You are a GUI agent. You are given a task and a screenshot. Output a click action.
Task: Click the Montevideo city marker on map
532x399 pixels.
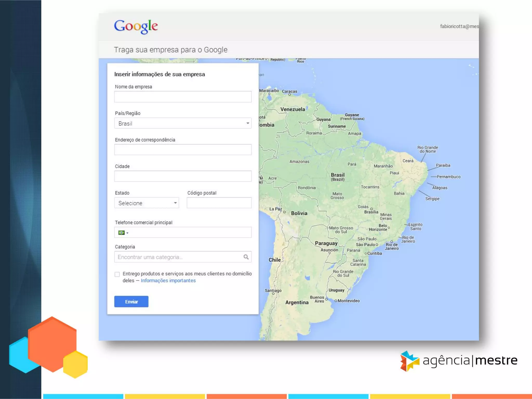pyautogui.click(x=336, y=301)
